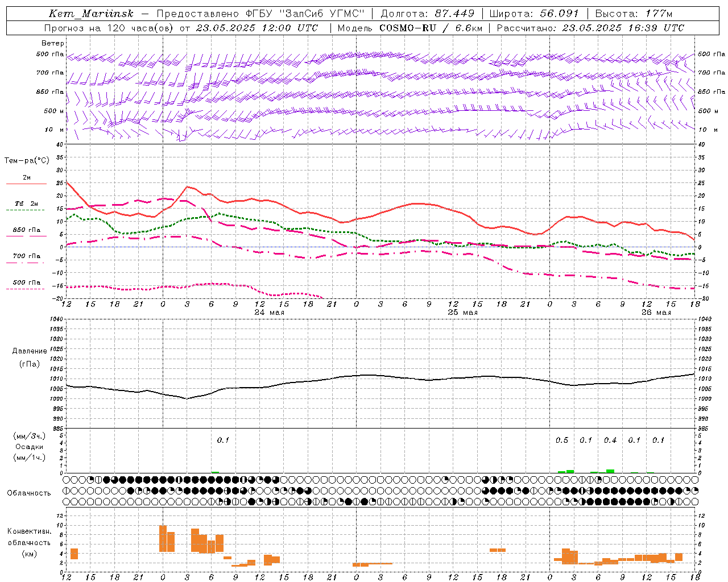Click the station name Kem_Mariinsk
The width and height of the screenshot is (728, 582).
point(91,14)
